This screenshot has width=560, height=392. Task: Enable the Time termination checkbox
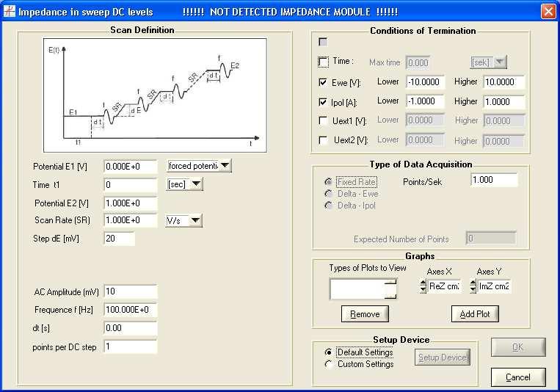click(x=323, y=62)
